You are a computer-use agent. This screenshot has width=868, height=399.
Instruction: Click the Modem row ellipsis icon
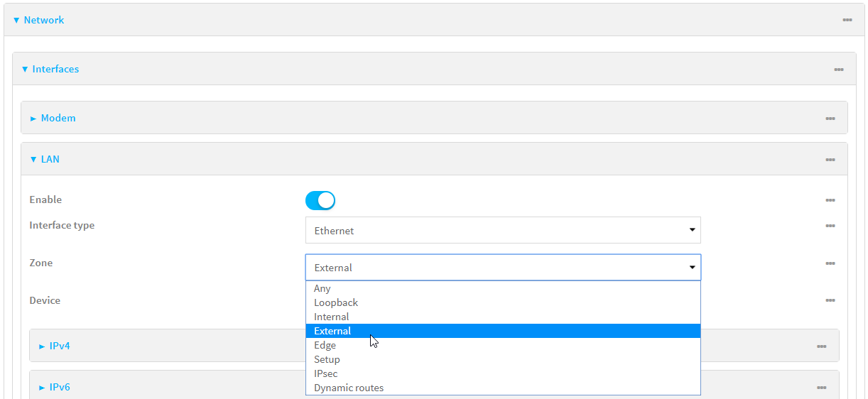pos(830,119)
